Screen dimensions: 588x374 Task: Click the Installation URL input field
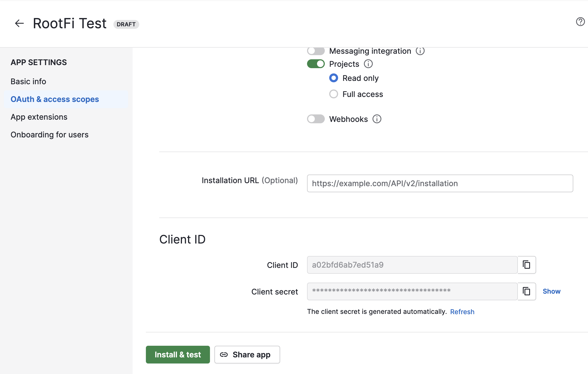tap(440, 183)
